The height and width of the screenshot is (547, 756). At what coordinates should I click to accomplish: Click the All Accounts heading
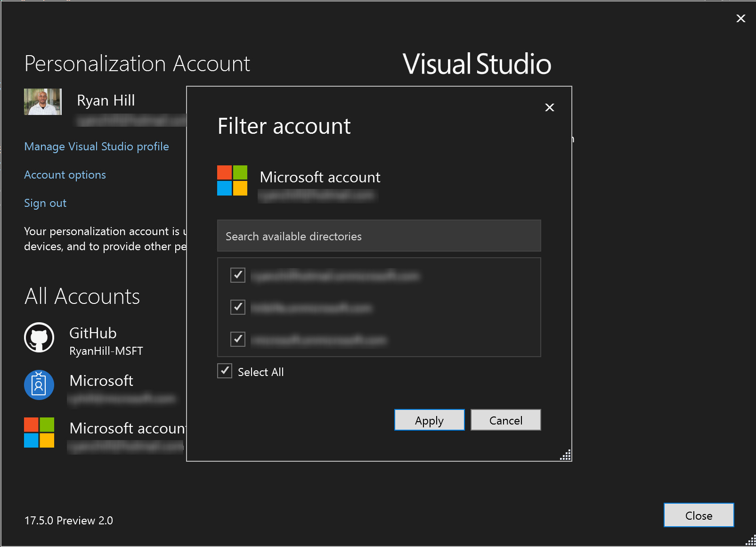click(x=82, y=296)
